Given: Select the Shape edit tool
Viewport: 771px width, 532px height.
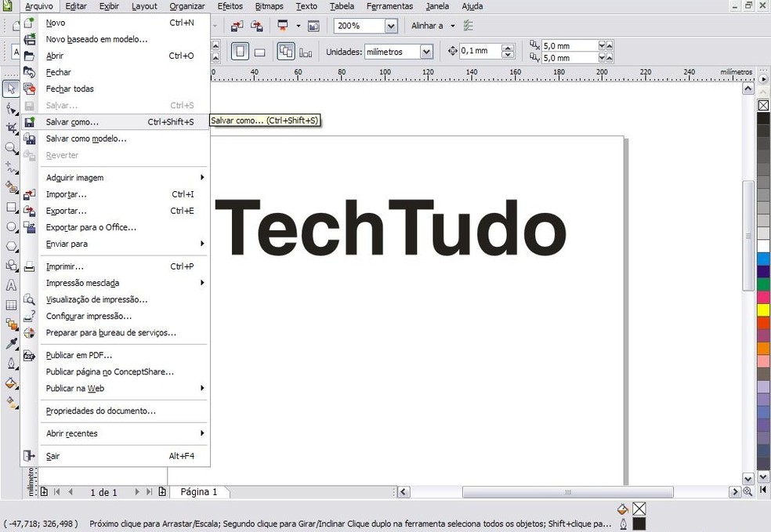Looking at the screenshot, I should click(11, 109).
